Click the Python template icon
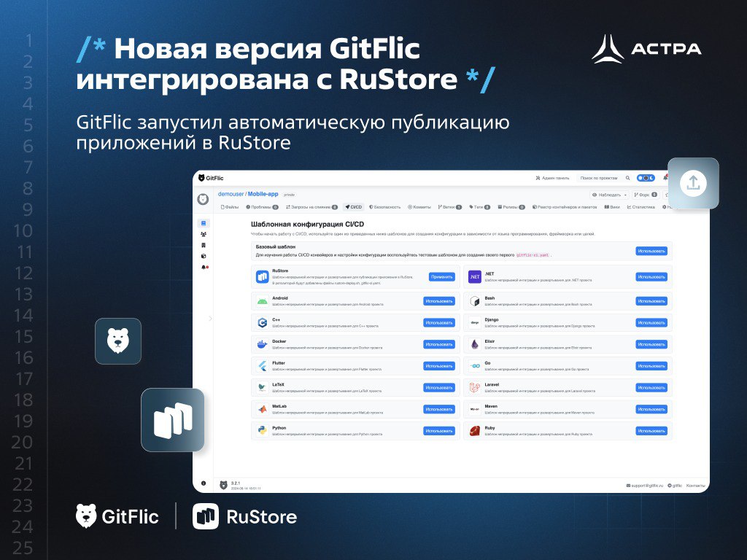747x560 pixels. (262, 430)
